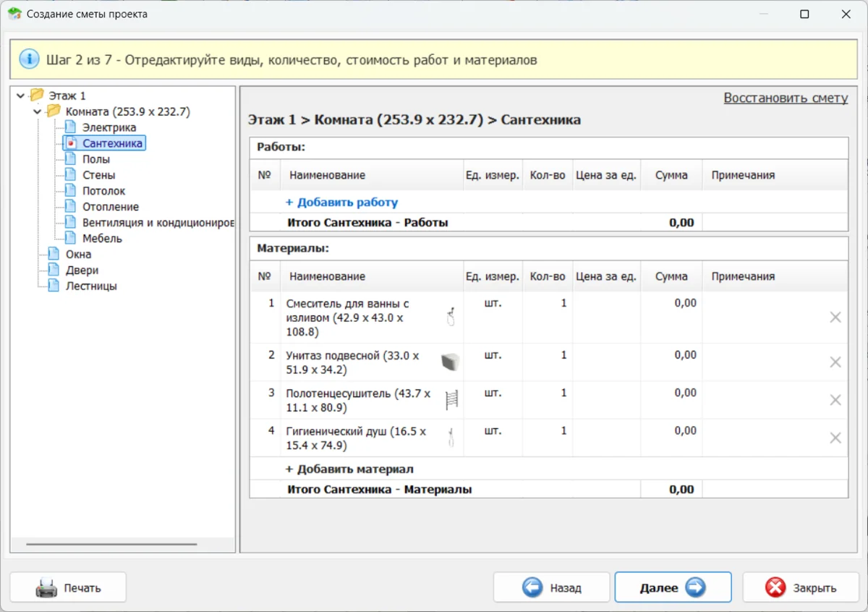868x612 pixels.
Task: Remove the Гигиенический душ row
Action: pyautogui.click(x=835, y=438)
